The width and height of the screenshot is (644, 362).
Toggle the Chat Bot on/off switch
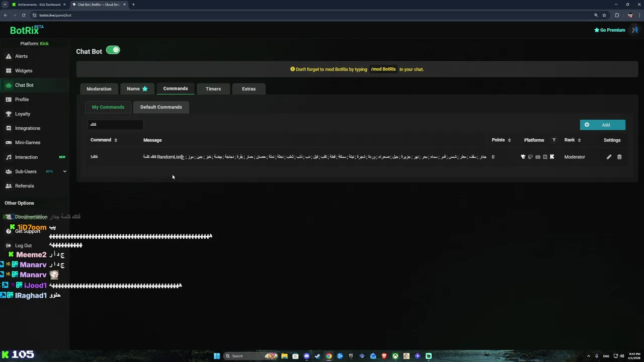113,50
